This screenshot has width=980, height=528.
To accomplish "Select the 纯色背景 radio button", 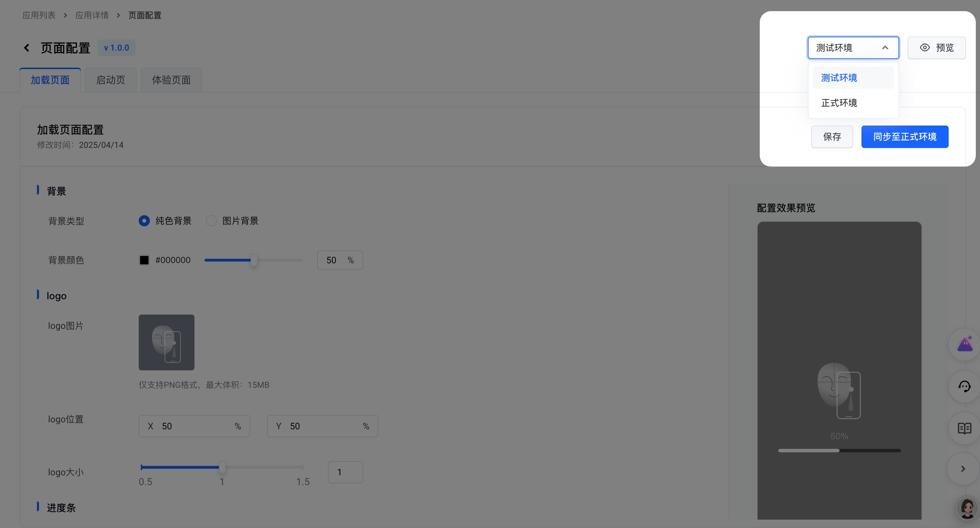I will pyautogui.click(x=144, y=221).
